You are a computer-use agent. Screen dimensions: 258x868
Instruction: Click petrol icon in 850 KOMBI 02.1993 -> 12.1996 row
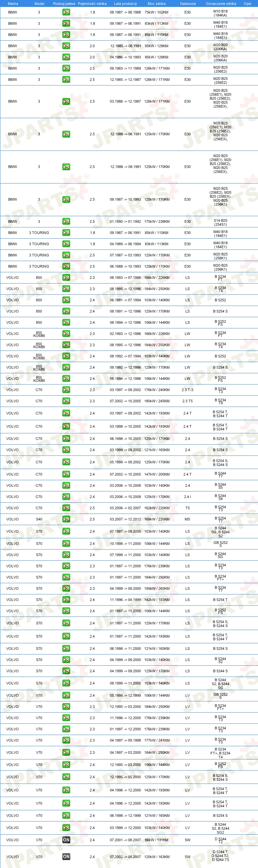66,334
